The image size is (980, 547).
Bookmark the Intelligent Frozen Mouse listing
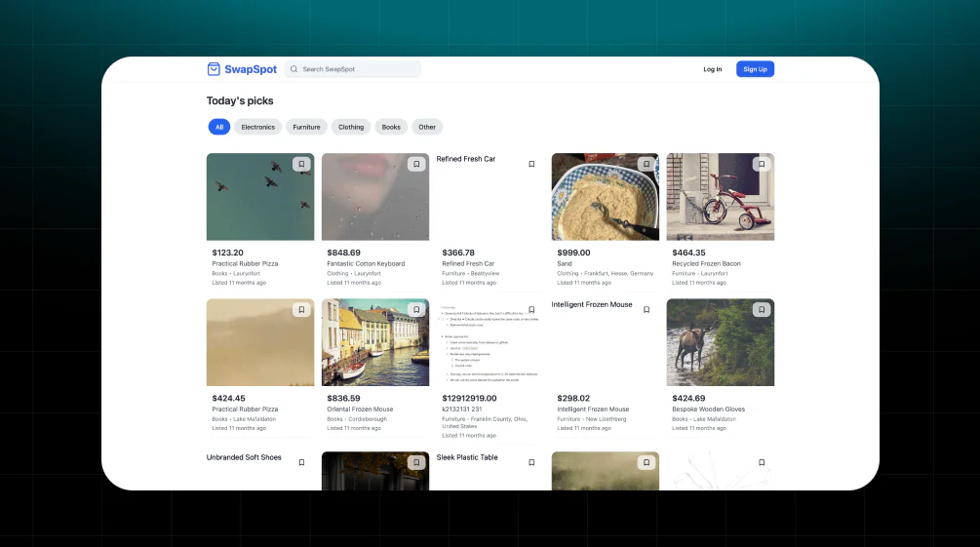[647, 309]
